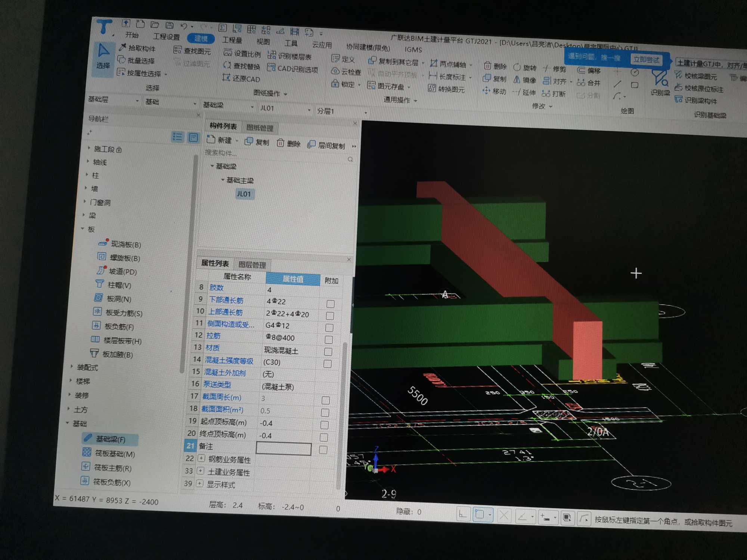Click 删除 in component list toolbar
747x560 pixels.
[289, 143]
